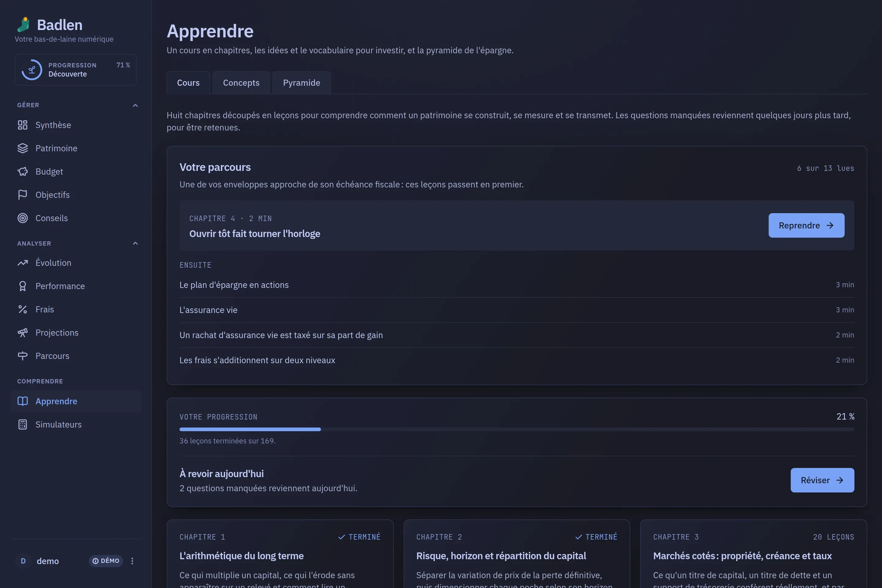The image size is (882, 588).
Task: Collapse the Analyser sidebar section
Action: (x=135, y=243)
